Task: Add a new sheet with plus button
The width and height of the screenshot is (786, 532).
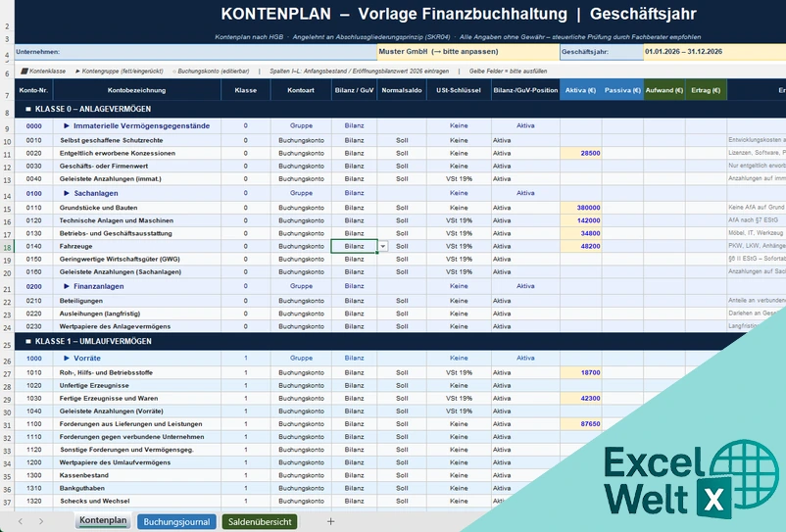Action: 330,521
